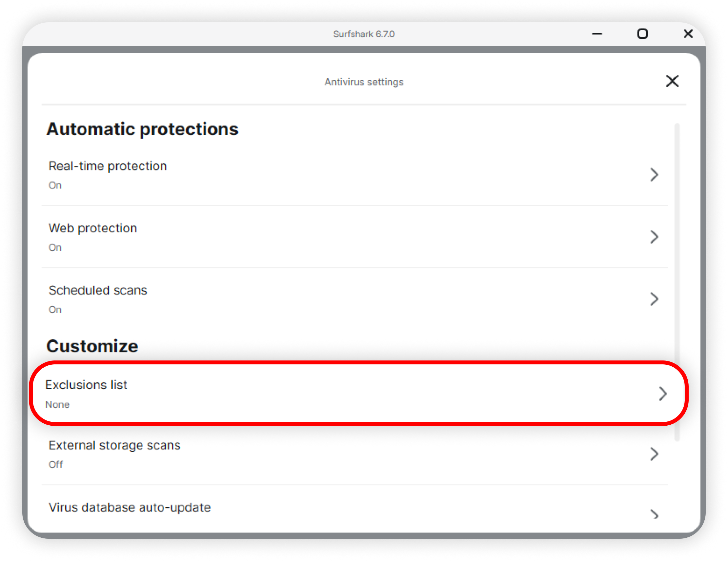Click the External storage scans Off status
Viewport: 728px width, 561px height.
56,464
